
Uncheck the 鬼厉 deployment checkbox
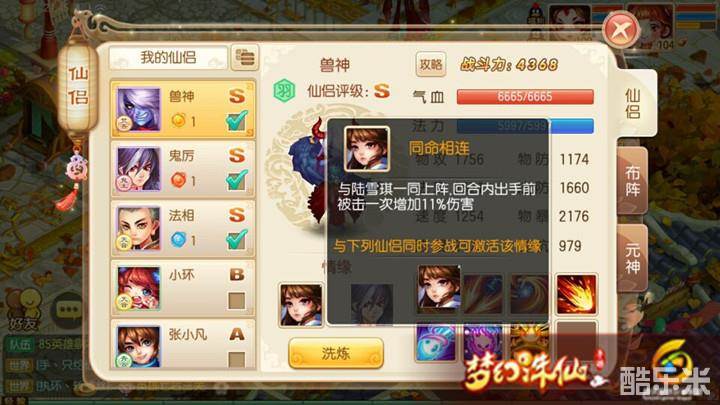[x=236, y=180]
